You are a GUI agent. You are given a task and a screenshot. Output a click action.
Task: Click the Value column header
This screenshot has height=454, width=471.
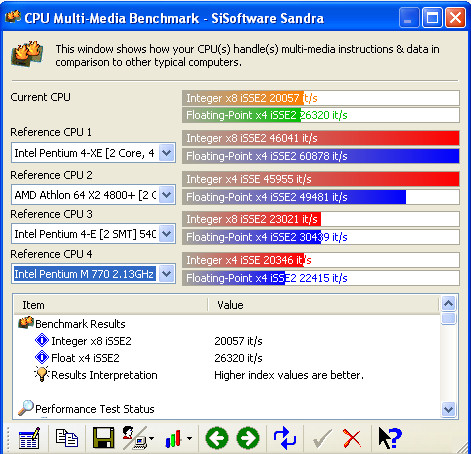[x=323, y=305]
